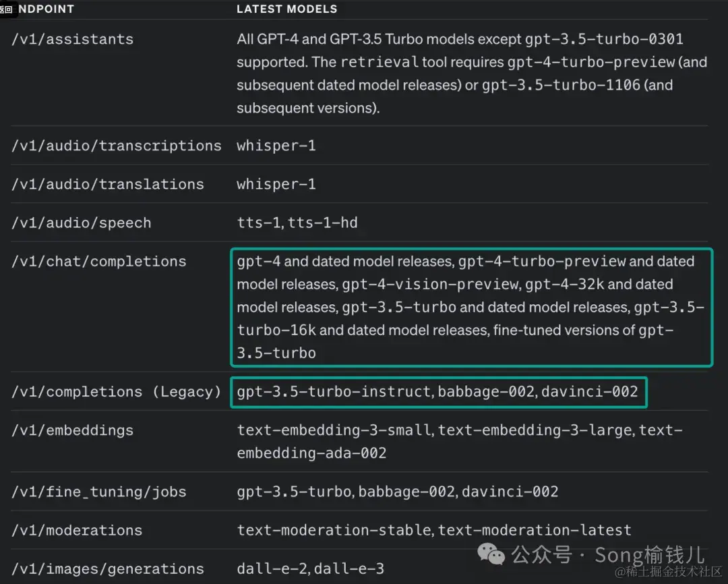The image size is (728, 584).
Task: Click gpt-3.5-turbo in the fine_tuning/jobs row
Action: (294, 492)
